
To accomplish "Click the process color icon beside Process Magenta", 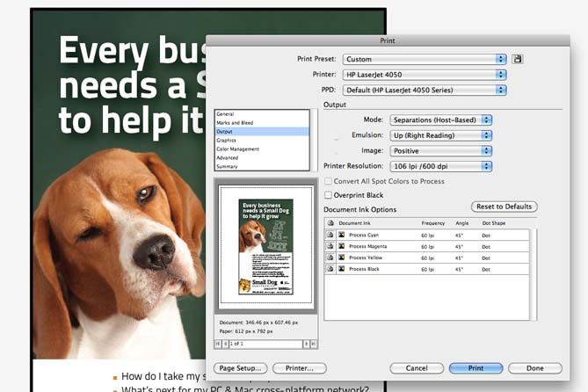I will pyautogui.click(x=342, y=246).
